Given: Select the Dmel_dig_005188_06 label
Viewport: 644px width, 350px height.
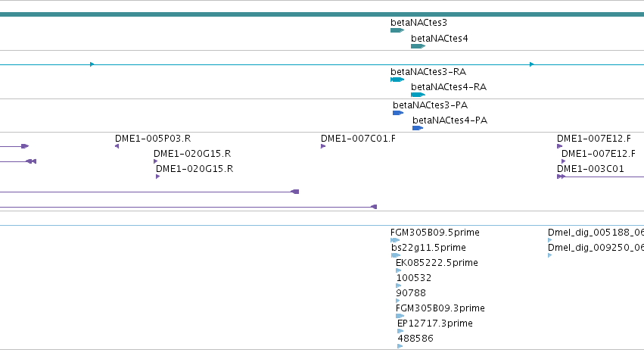Looking at the screenshot, I should [596, 233].
